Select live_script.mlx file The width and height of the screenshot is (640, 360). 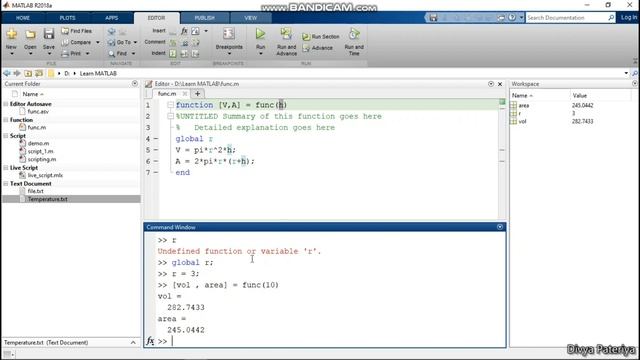[45, 176]
